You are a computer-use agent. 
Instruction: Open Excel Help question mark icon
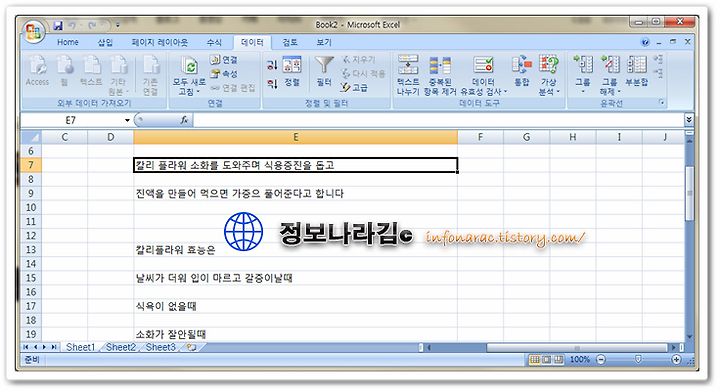(645, 42)
